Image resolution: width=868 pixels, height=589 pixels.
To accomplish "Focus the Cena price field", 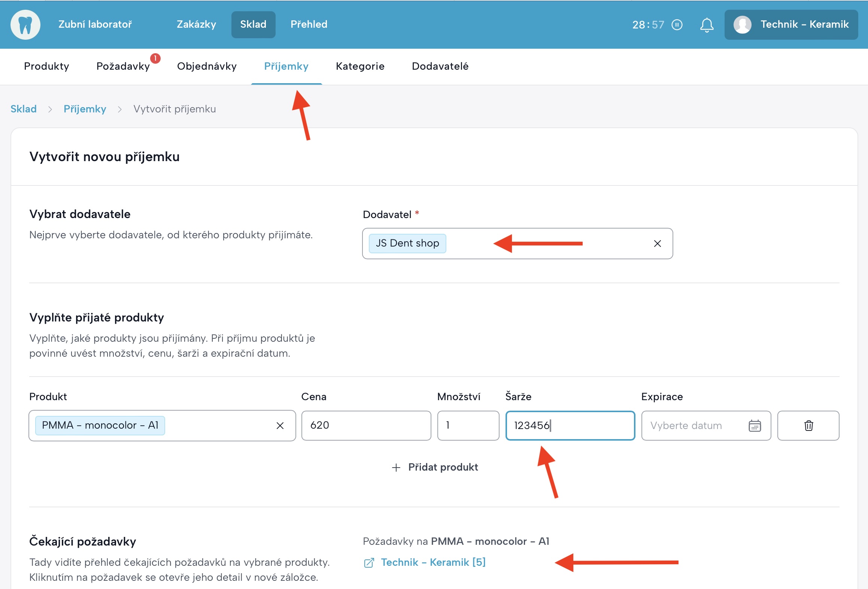I will (366, 426).
